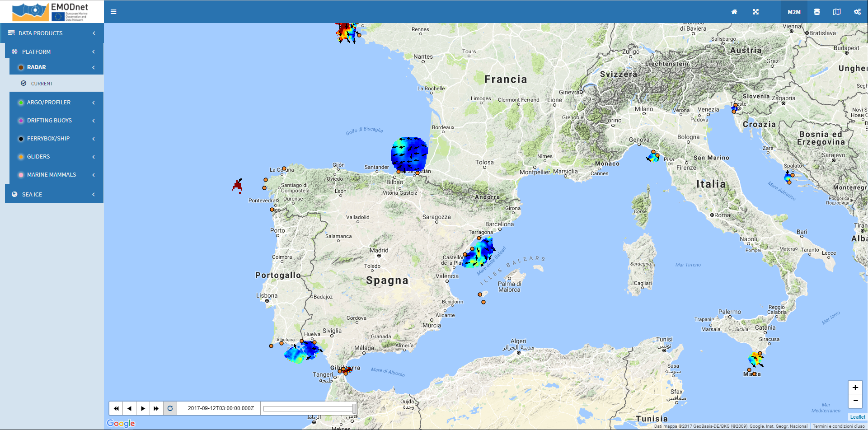Click the Bay of Biscay radar current field
The height and width of the screenshot is (430, 868).
(x=409, y=155)
